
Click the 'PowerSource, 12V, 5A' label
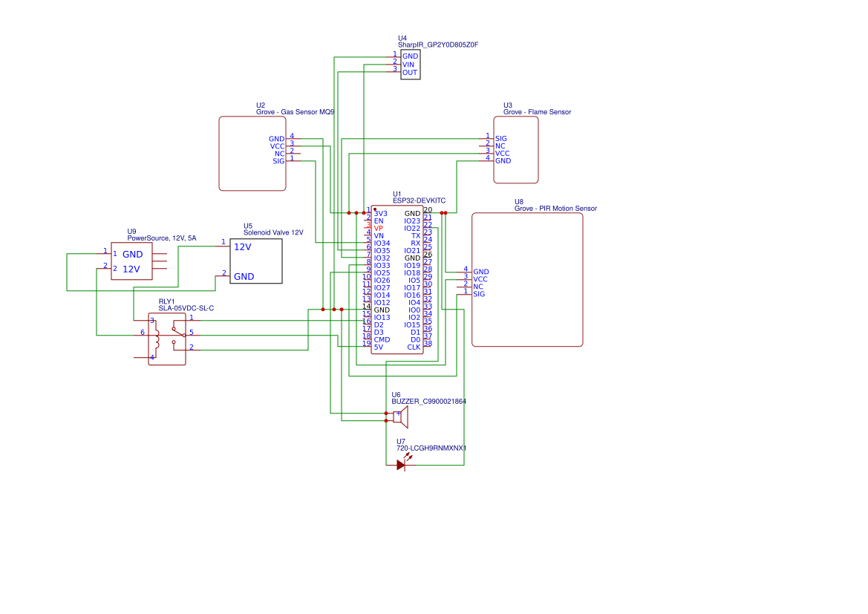(x=162, y=238)
